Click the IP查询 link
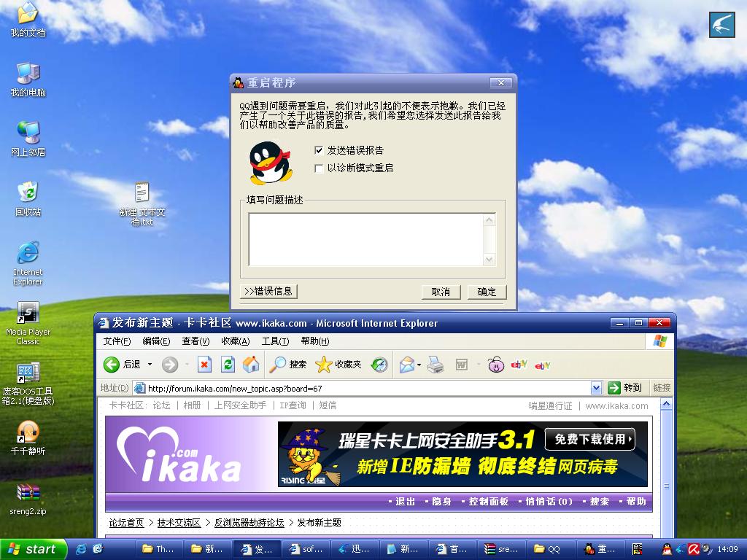 point(293,405)
